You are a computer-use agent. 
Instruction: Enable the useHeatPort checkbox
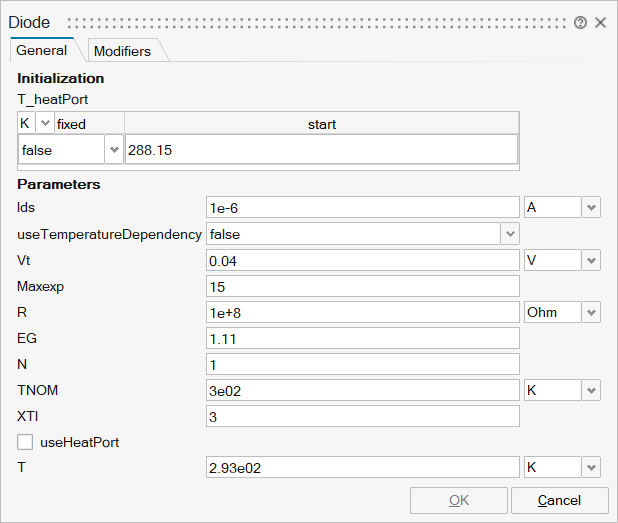25,441
